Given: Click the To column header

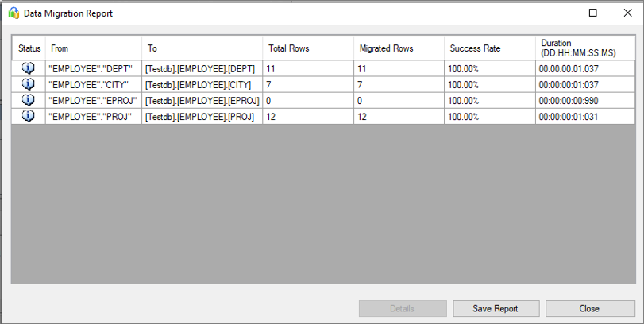Looking at the screenshot, I should pos(202,48).
